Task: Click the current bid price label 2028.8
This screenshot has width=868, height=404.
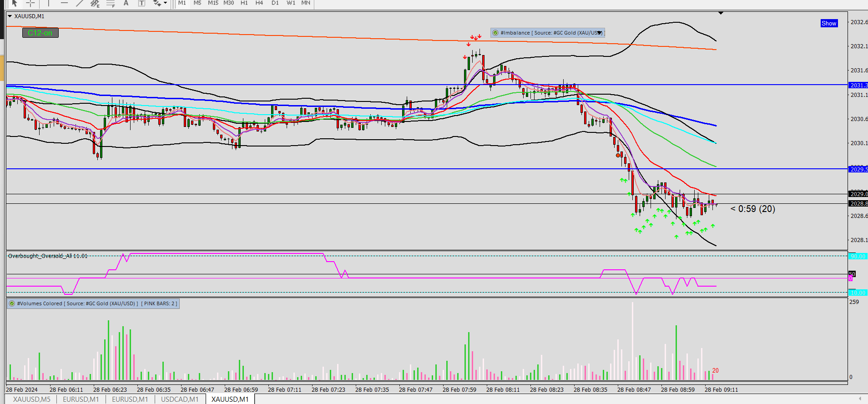Action: pyautogui.click(x=858, y=204)
